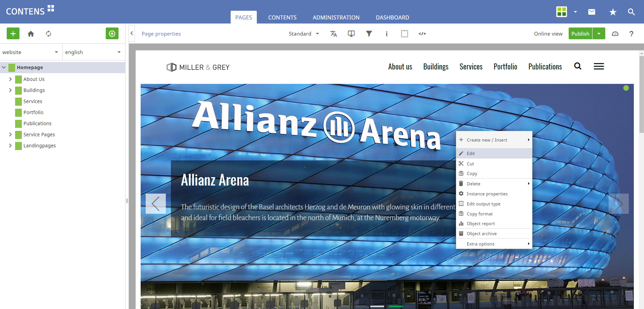The height and width of the screenshot is (309, 644).
Task: Click the Buildings page in sidebar
Action: [34, 90]
